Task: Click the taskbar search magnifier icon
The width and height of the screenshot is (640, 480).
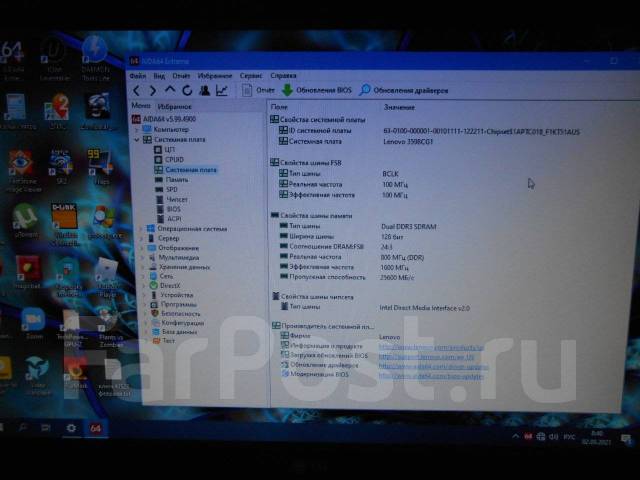Action: 23,427
